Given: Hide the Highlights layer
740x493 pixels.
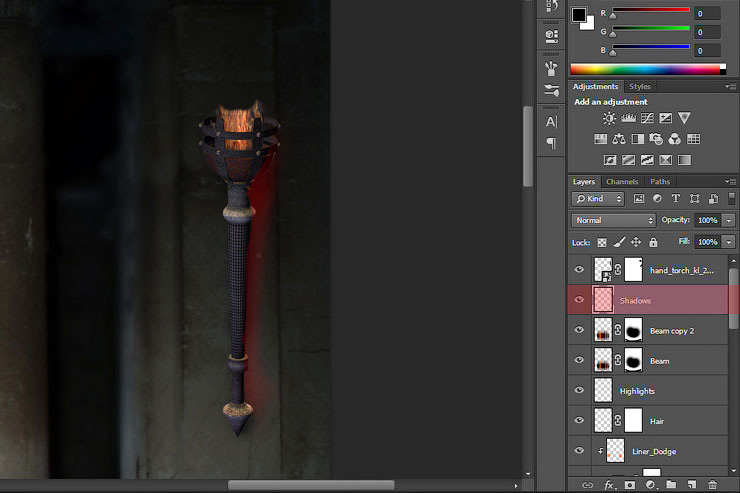Looking at the screenshot, I should point(579,390).
